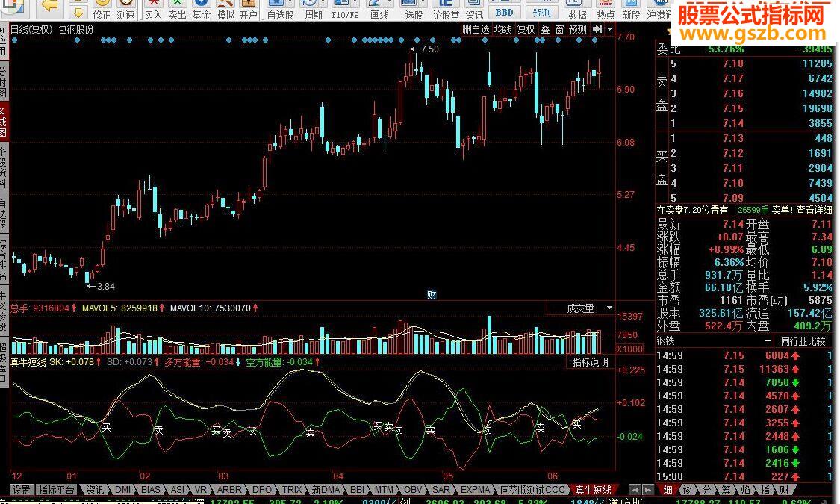Image resolution: width=840 pixels, height=504 pixels.
Task: Click the 新股 new stocks icon
Action: [631, 10]
